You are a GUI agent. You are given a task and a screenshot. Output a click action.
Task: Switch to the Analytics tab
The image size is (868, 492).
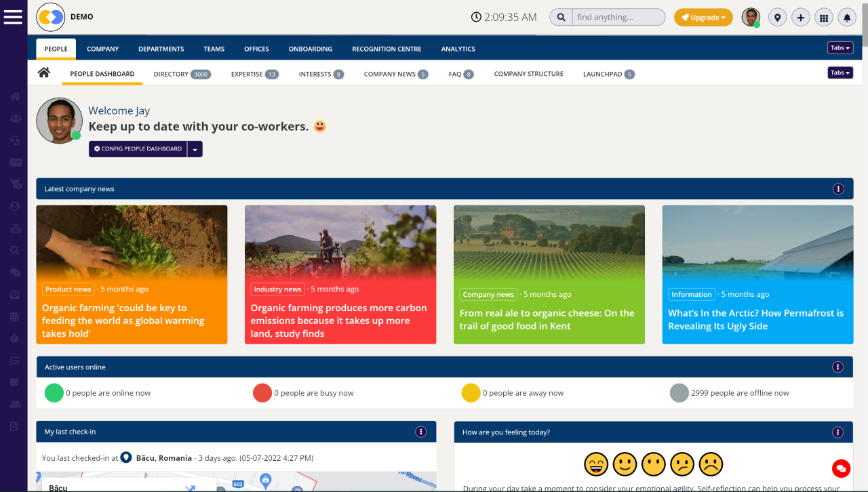[x=458, y=49]
